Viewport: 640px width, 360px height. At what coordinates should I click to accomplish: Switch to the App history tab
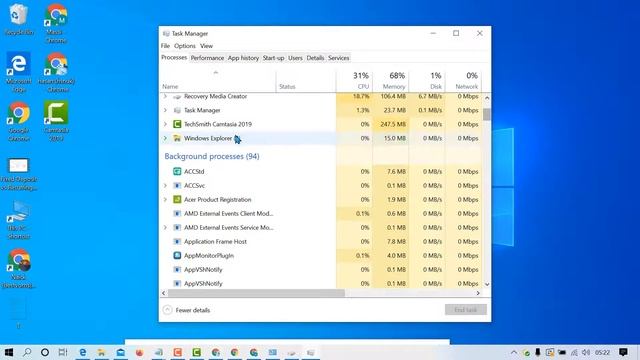pyautogui.click(x=243, y=58)
